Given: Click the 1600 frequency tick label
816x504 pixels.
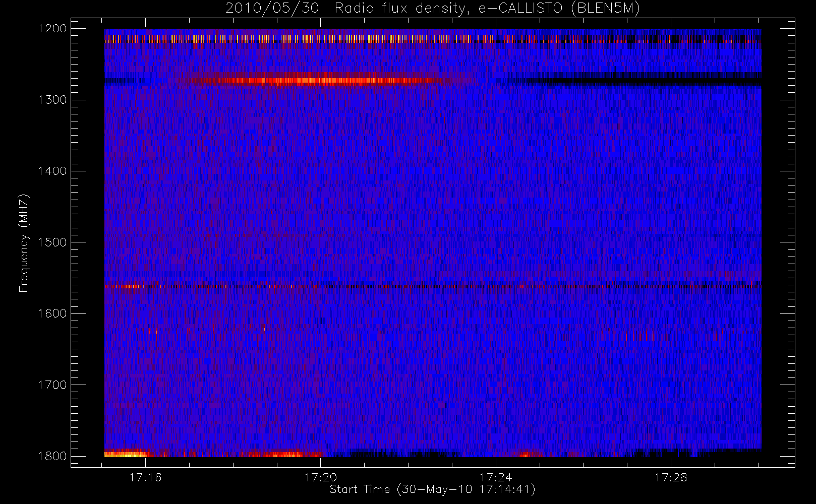Looking at the screenshot, I should click(52, 313).
